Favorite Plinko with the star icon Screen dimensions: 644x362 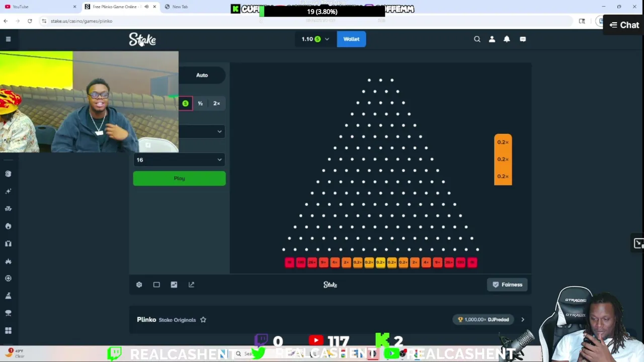(x=203, y=320)
